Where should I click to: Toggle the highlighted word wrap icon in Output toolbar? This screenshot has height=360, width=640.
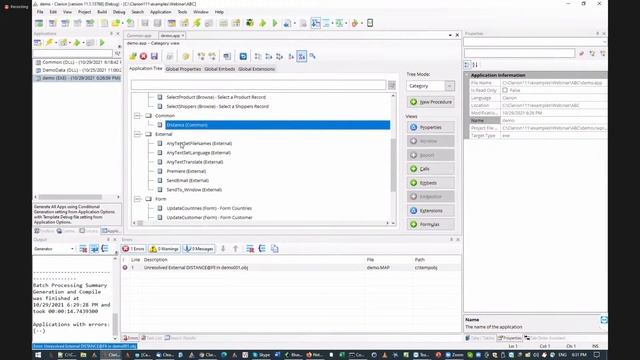(94, 249)
